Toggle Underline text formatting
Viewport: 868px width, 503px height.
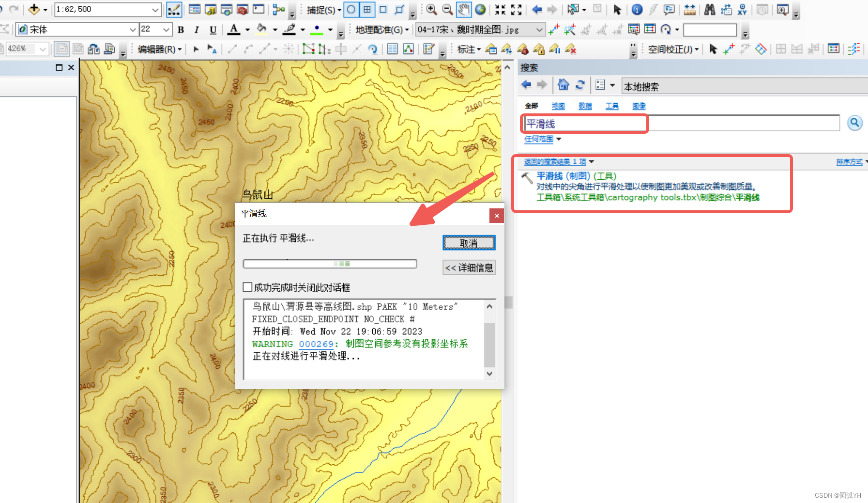213,30
